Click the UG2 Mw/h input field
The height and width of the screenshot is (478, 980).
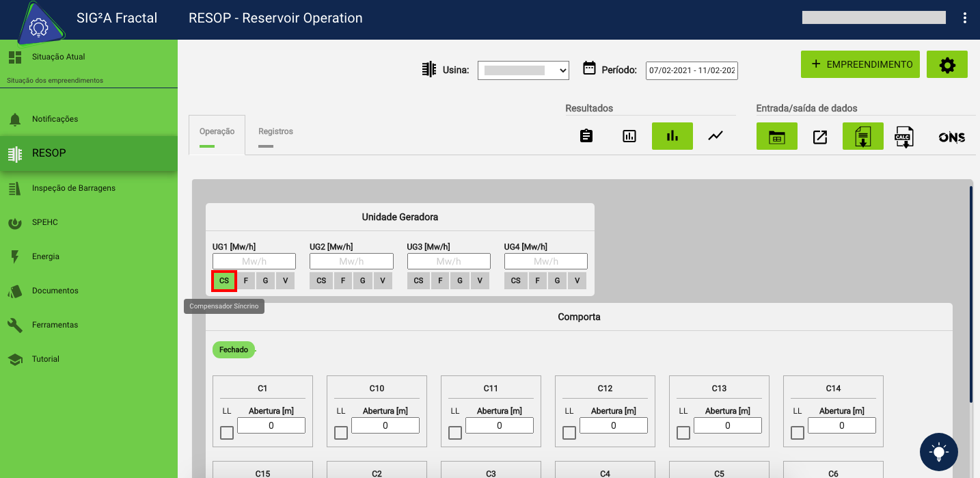point(351,261)
